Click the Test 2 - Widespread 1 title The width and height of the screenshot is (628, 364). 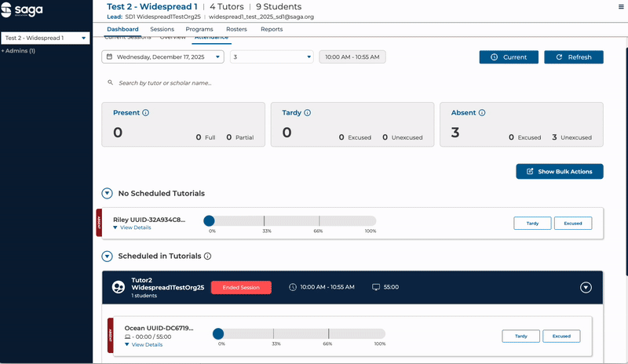point(152,7)
